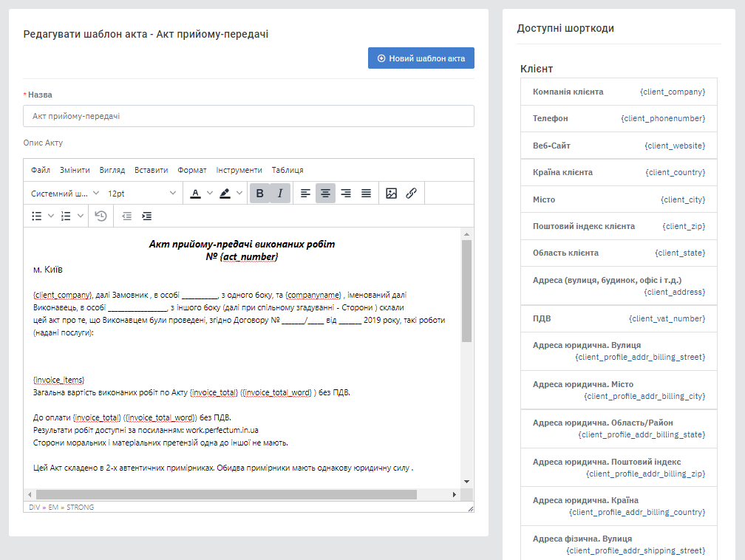The image size is (745, 560).
Task: Click the Новий шаблон акта button
Action: [421, 58]
